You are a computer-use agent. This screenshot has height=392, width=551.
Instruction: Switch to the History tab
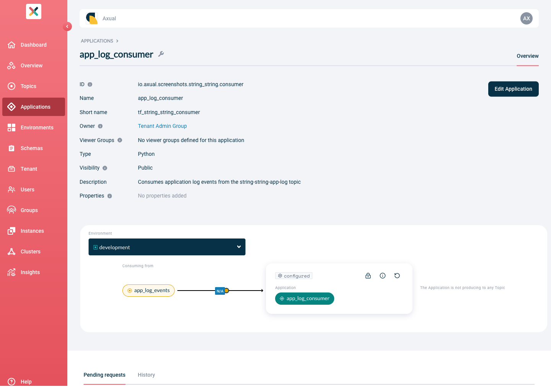pyautogui.click(x=146, y=375)
